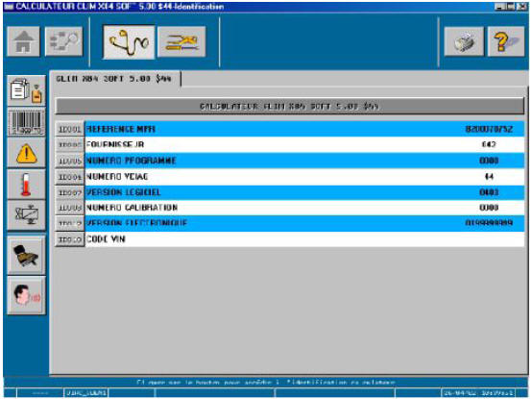Screen dimensions: 532x399
Task: Click the ID button beside VERSION ELECTRONIQUE
Action: [x=69, y=223]
